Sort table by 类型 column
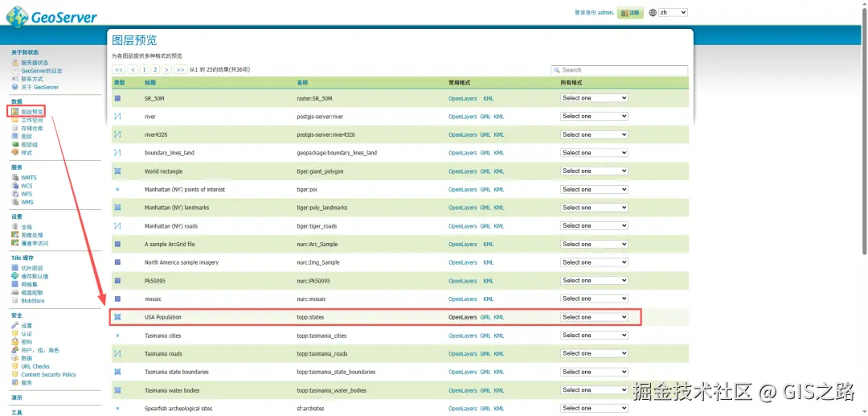The height and width of the screenshot is (416, 868). click(120, 83)
